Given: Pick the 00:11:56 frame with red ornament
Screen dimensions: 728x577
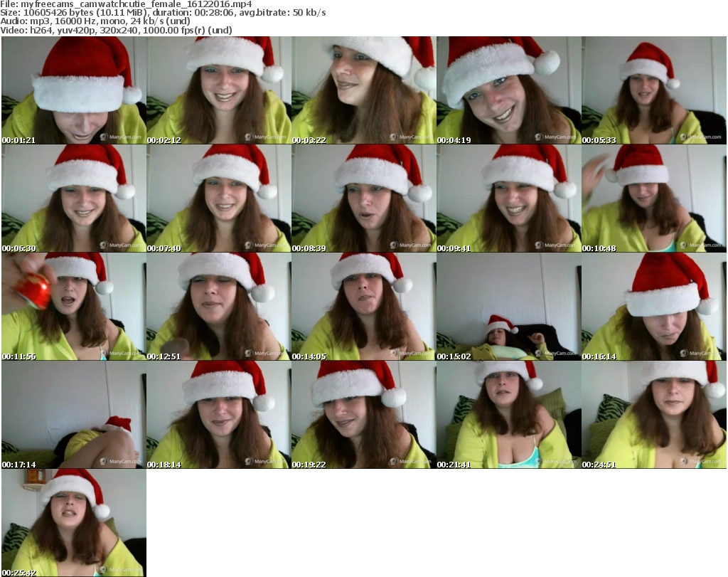Looking at the screenshot, I should [74, 307].
